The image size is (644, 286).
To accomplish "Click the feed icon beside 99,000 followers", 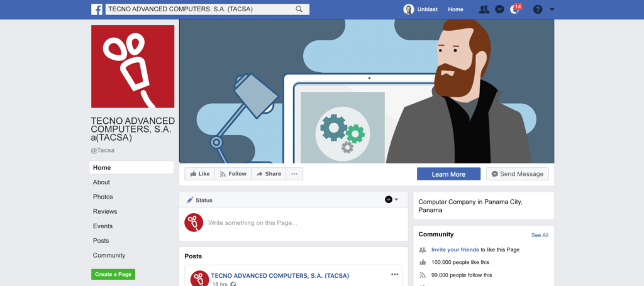I will point(423,275).
